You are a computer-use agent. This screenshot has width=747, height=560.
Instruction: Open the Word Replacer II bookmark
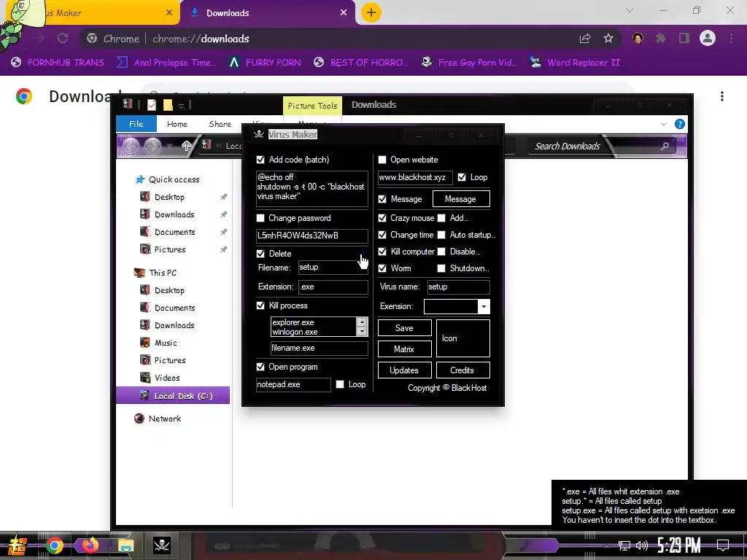coord(576,63)
